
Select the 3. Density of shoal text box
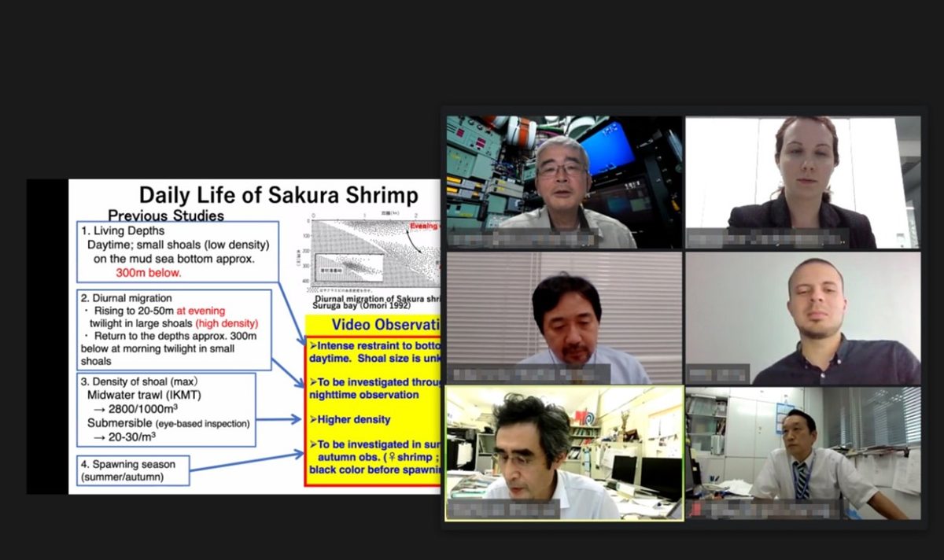(x=166, y=410)
